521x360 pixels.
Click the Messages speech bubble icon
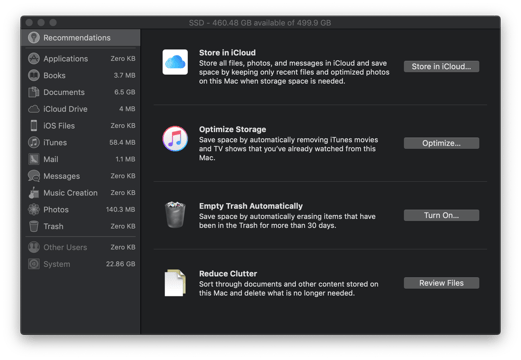34,176
